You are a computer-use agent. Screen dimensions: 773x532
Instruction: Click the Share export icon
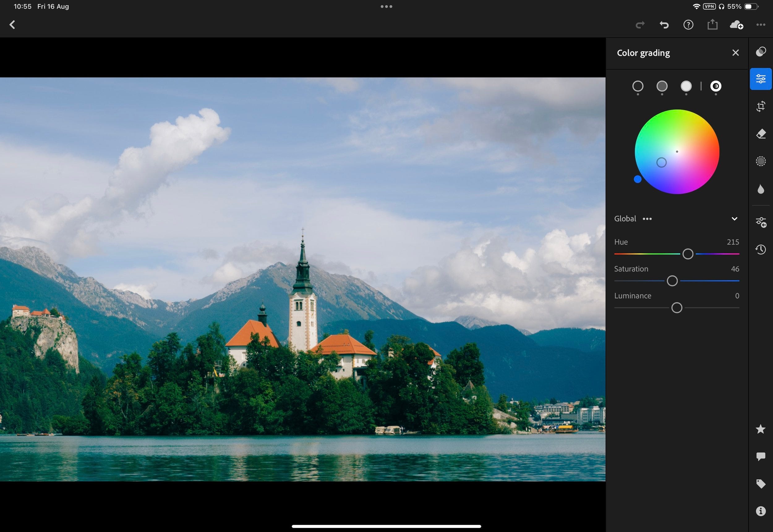[712, 25]
